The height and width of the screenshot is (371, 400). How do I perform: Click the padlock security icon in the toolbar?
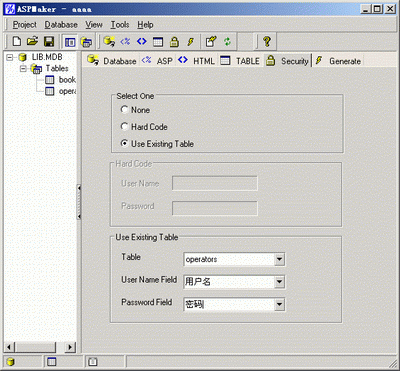coord(174,42)
